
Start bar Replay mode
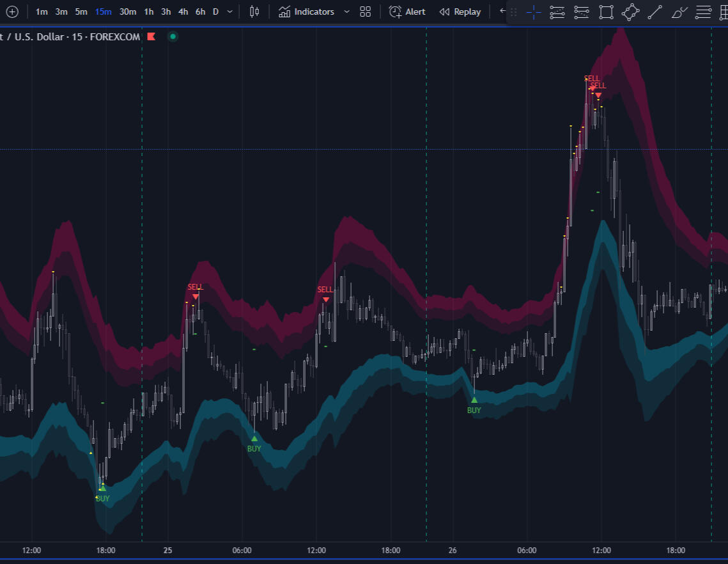pos(460,12)
